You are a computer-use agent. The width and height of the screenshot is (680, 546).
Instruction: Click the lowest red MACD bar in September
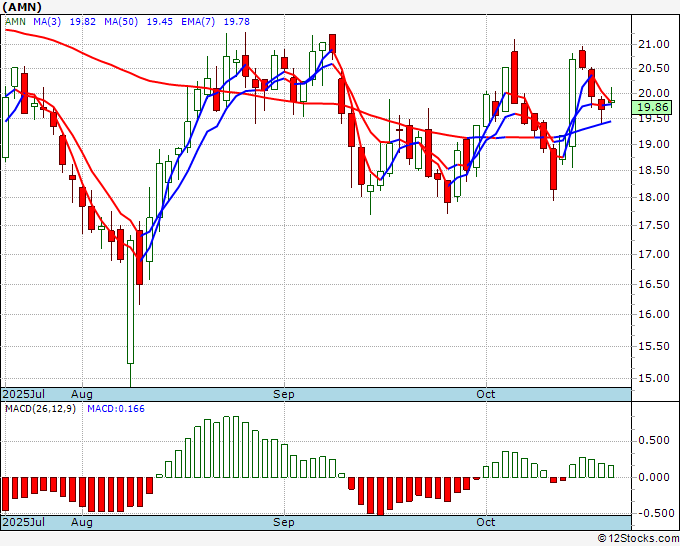[x=380, y=496]
